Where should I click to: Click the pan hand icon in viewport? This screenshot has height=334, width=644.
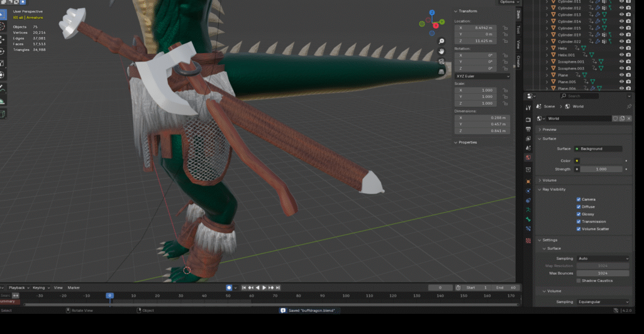(x=442, y=51)
